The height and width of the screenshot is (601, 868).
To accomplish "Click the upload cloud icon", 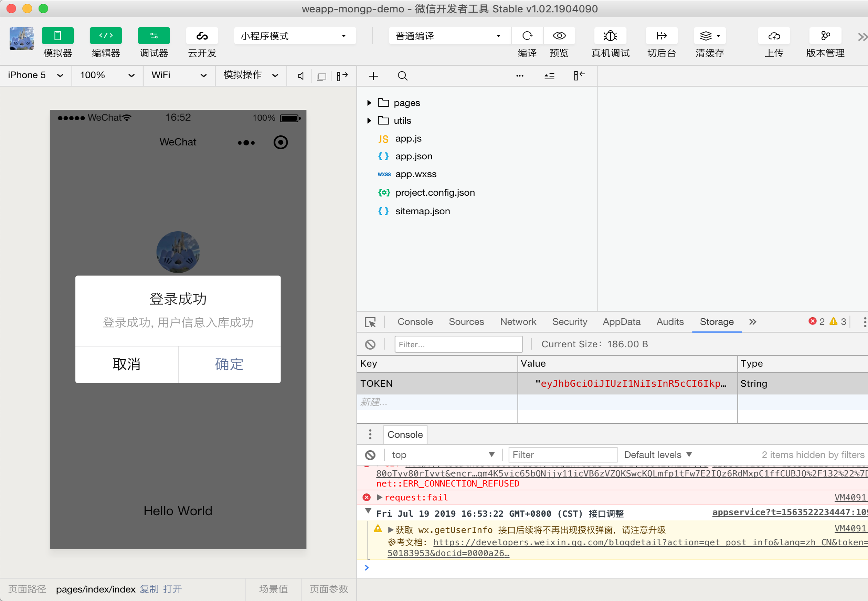I will pos(774,36).
